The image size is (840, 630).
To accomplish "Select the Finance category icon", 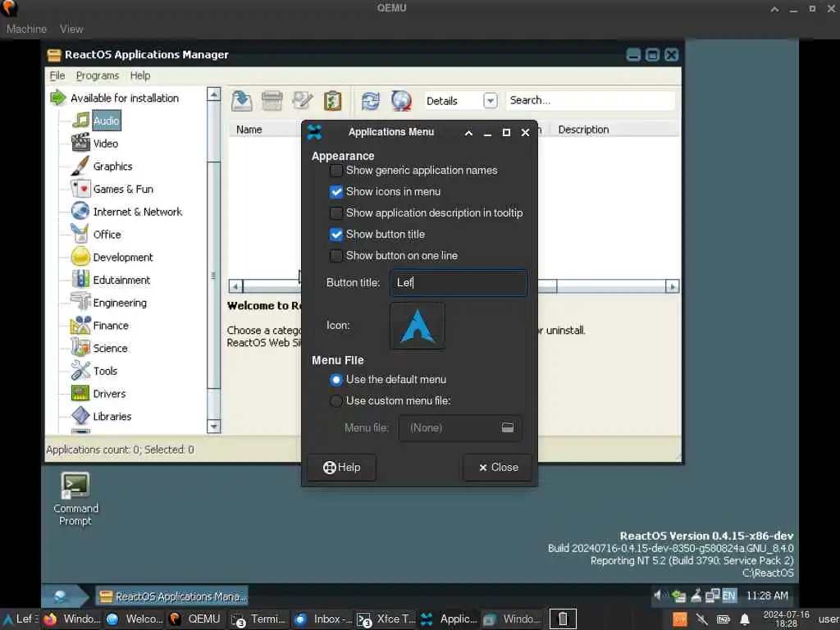I will [80, 325].
